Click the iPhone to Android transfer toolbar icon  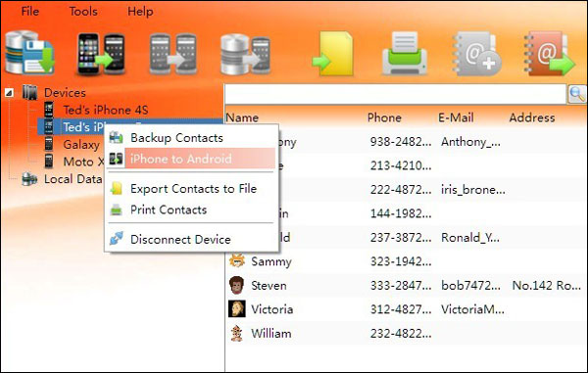(101, 54)
